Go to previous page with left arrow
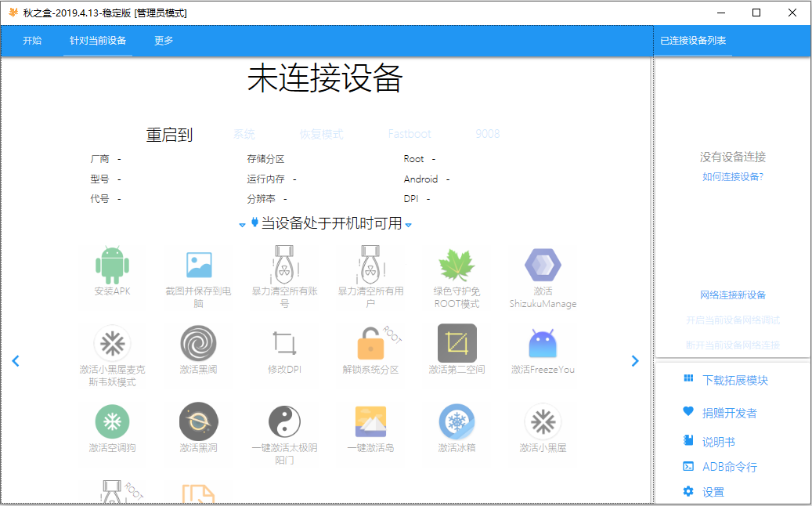Viewport: 812px width, 506px height. [16, 361]
